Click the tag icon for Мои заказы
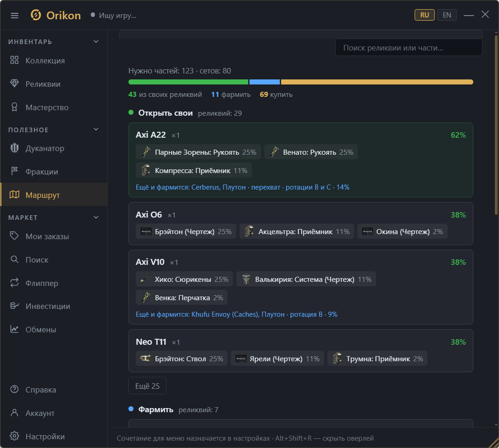Viewport: 499px width, 448px height. pyautogui.click(x=14, y=236)
